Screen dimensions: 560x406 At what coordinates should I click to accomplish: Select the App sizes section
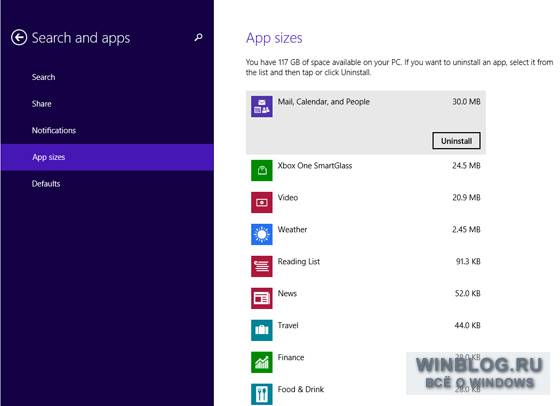click(107, 157)
